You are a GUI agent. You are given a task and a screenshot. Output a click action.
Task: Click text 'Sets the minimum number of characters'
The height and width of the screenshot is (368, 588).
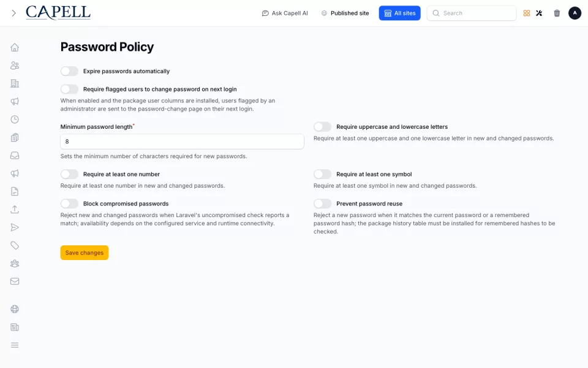click(154, 156)
